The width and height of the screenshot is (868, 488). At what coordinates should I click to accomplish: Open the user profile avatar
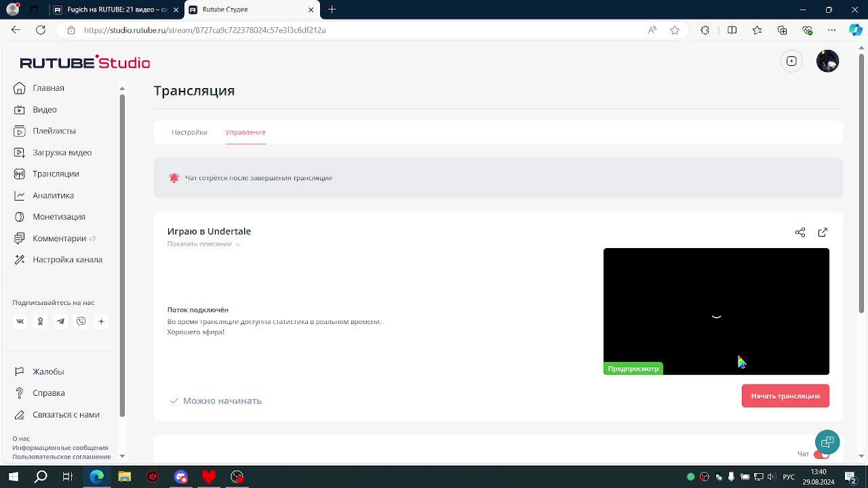pos(827,61)
